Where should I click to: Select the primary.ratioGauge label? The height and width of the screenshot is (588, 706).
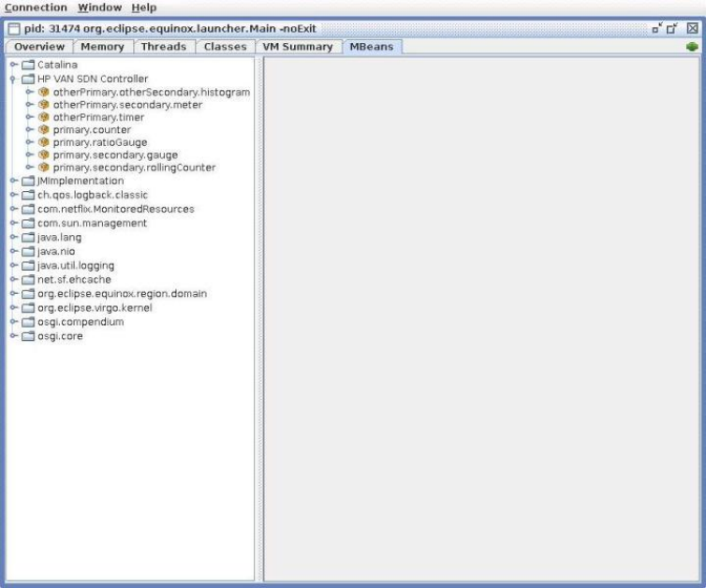pos(100,142)
